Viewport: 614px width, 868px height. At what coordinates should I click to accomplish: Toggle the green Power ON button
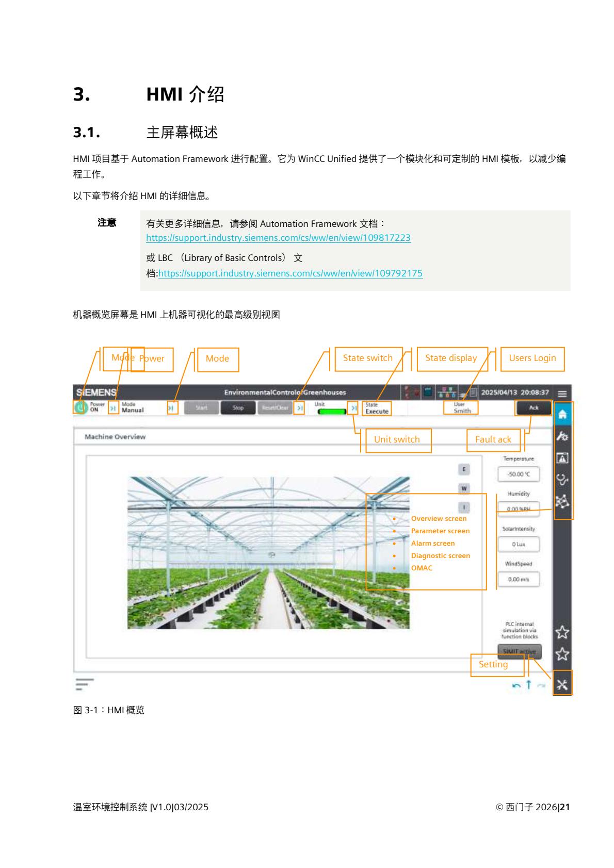click(x=79, y=408)
